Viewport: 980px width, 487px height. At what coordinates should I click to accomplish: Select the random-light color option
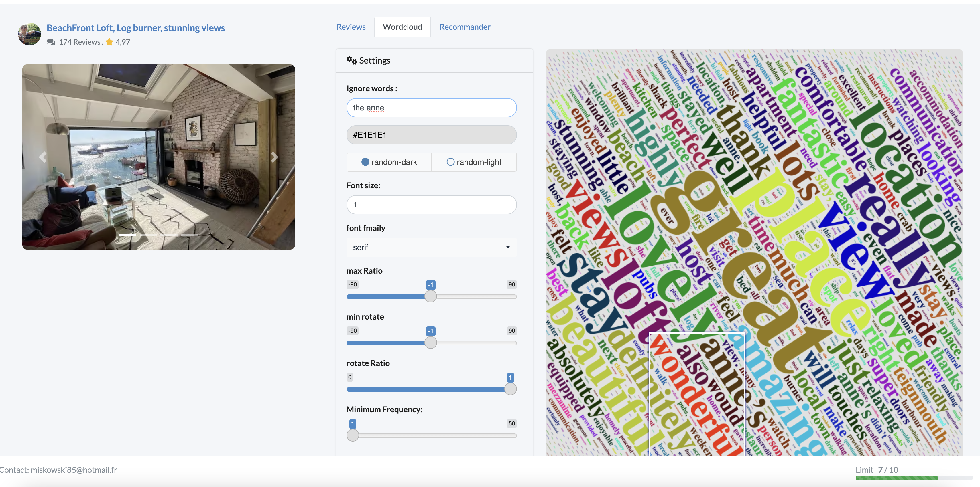coord(474,162)
